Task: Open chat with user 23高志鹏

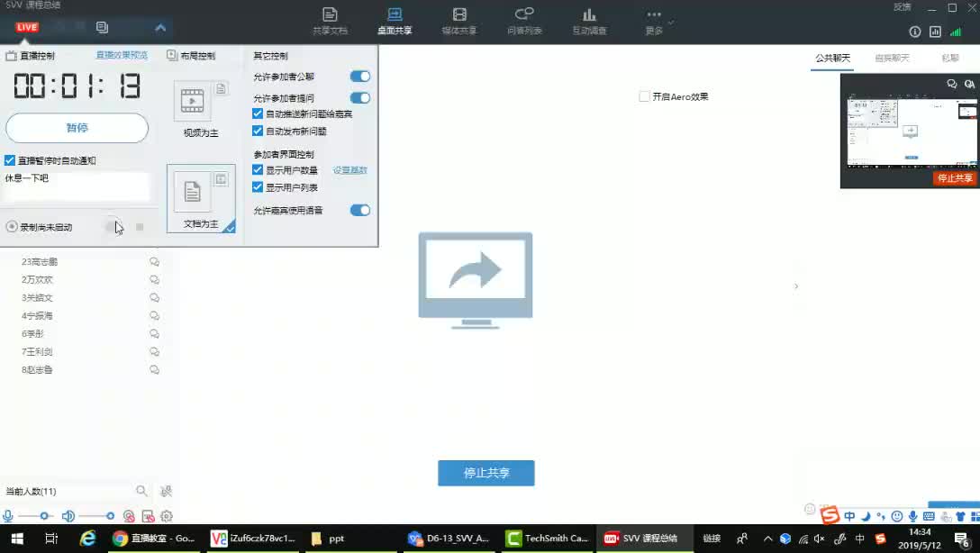Action: 154,262
